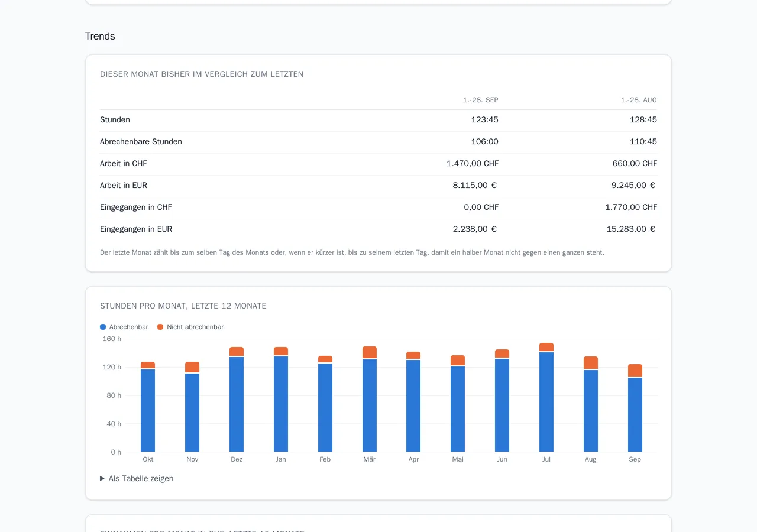Click the amount "1.470,00 CHF"
Image resolution: width=757 pixels, height=532 pixels.
coord(473,164)
